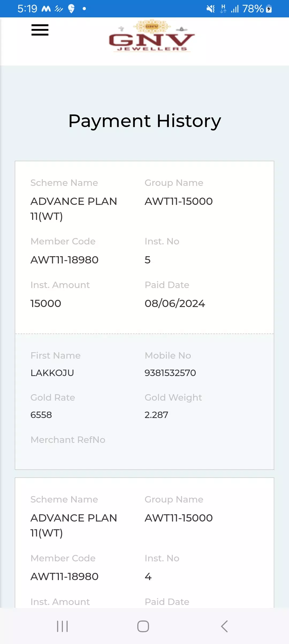Screen dimensions: 289x644
Task: Tap the Gmail notification icon
Action: [46, 9]
